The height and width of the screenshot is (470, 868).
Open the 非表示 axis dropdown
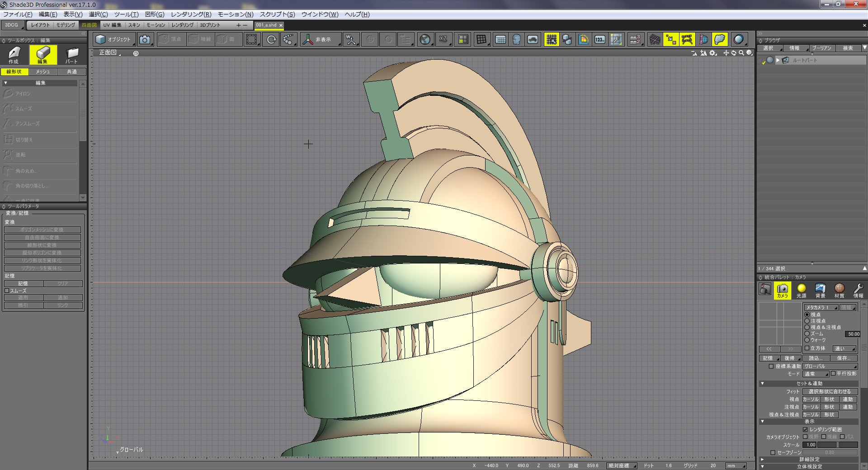(321, 40)
